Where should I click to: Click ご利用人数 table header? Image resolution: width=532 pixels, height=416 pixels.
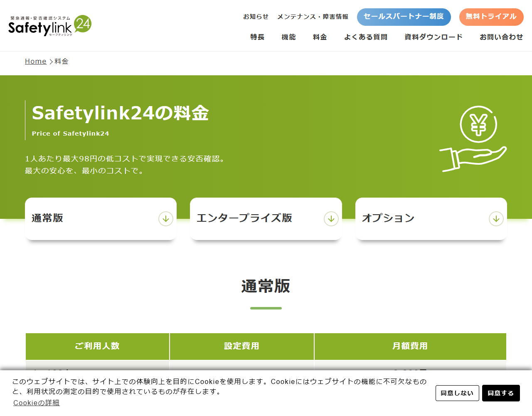97,346
